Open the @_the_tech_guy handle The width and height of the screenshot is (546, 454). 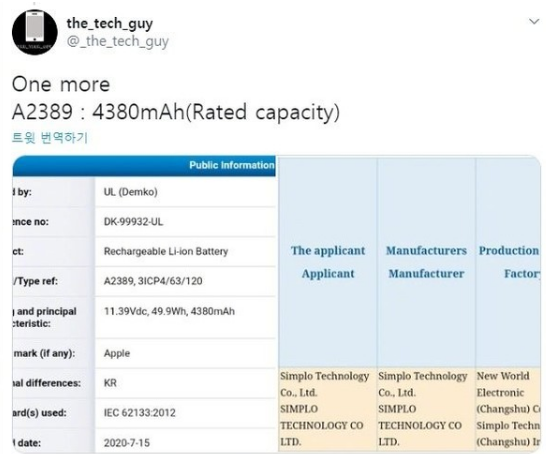(118, 41)
